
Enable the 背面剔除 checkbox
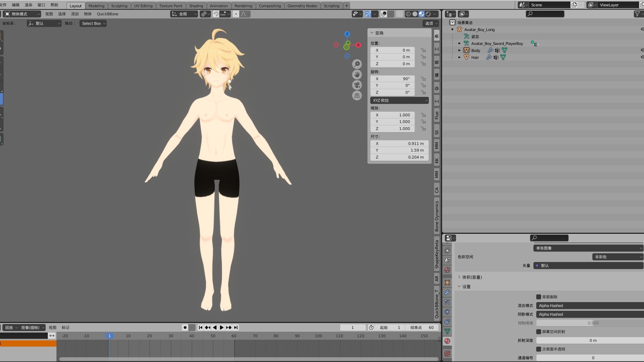click(x=539, y=297)
